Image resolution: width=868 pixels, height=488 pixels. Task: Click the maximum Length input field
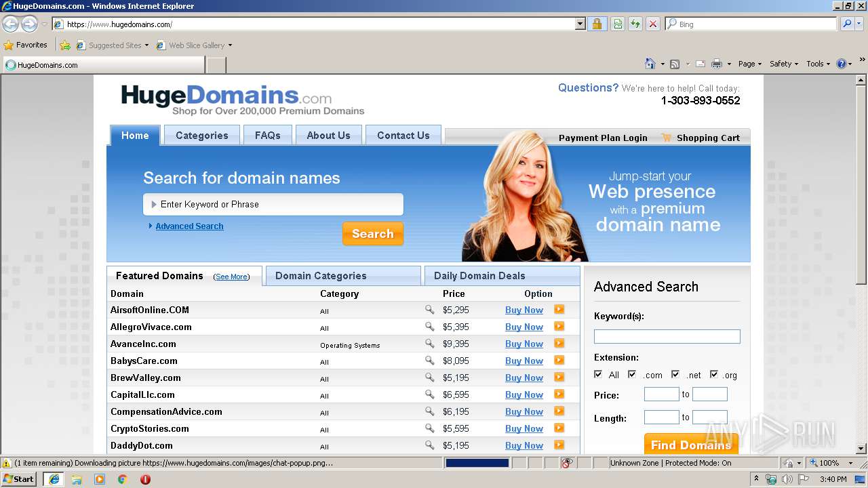tap(709, 417)
